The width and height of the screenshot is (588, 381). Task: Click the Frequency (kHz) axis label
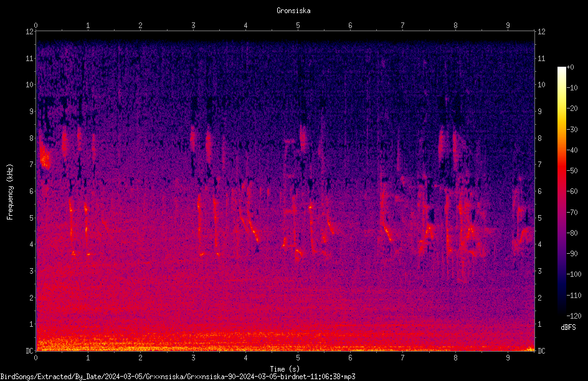pos(10,191)
